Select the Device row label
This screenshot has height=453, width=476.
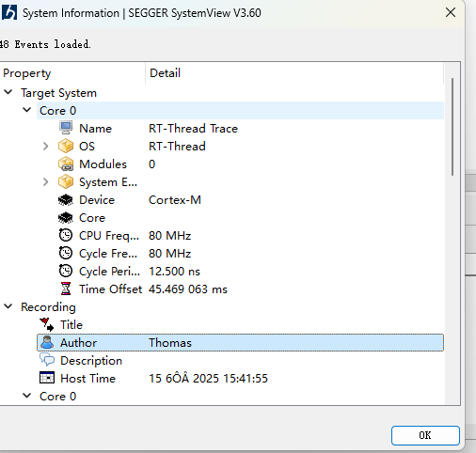click(x=97, y=200)
